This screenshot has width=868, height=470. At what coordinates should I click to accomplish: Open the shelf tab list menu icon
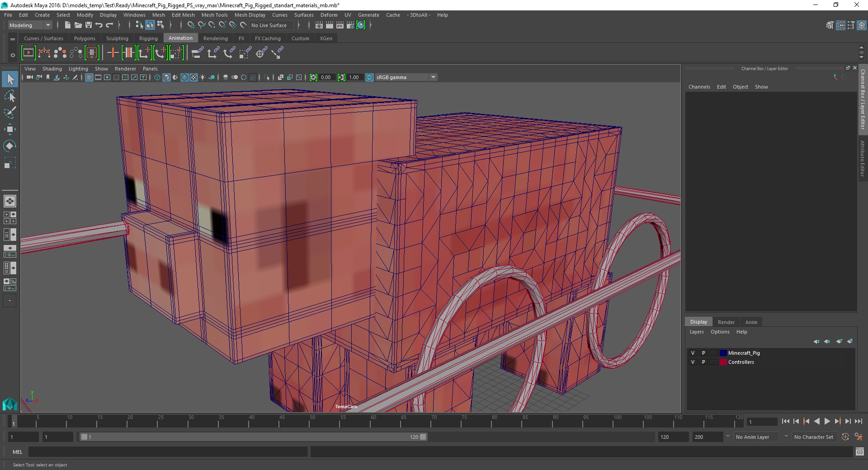click(13, 39)
